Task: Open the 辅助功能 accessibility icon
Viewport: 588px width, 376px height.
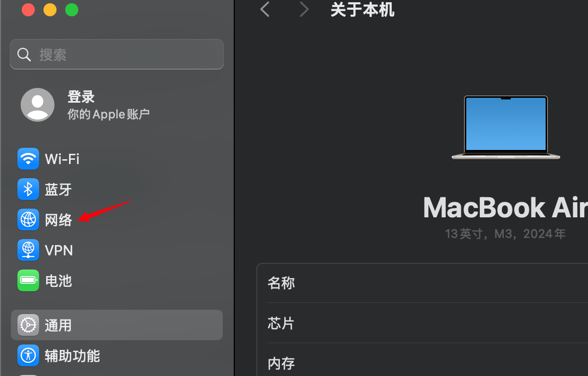Action: pos(28,355)
